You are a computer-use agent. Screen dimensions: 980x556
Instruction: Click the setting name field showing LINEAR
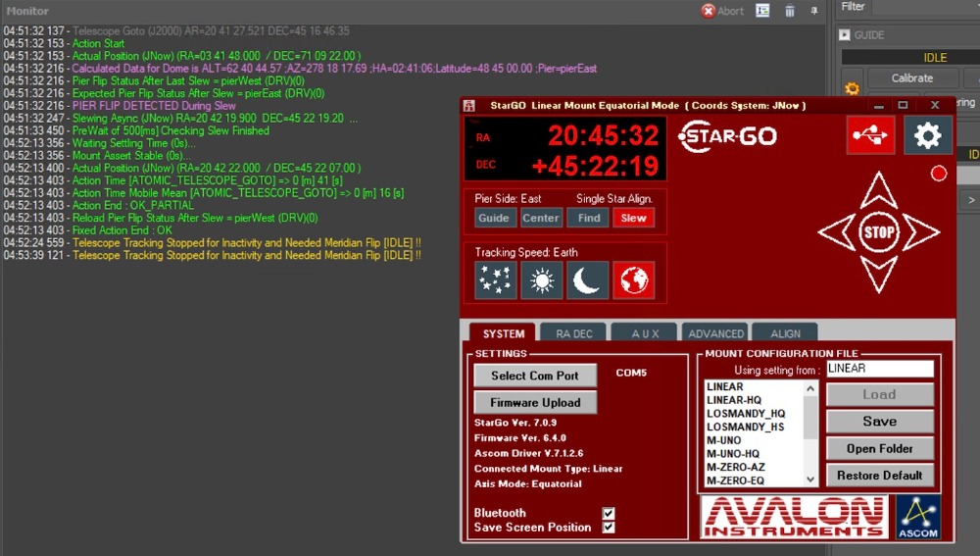880,369
